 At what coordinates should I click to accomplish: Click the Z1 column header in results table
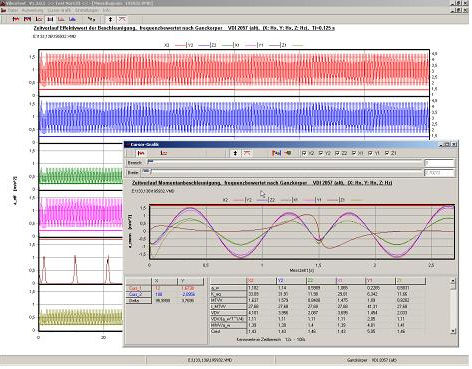(411, 281)
